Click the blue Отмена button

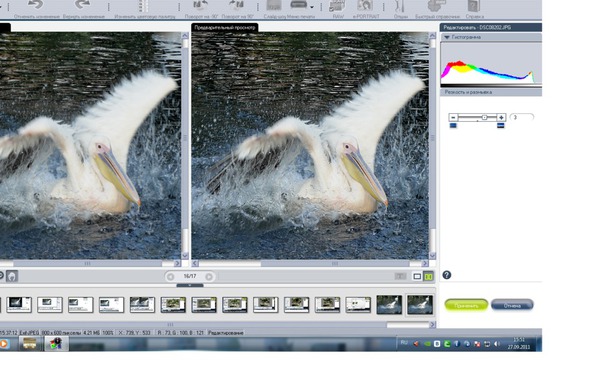point(512,305)
